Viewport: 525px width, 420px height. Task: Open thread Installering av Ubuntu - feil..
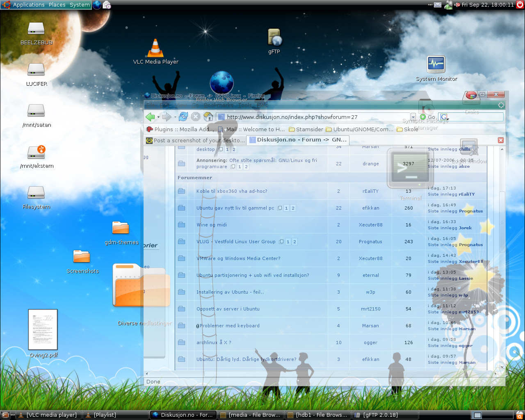coord(230,292)
